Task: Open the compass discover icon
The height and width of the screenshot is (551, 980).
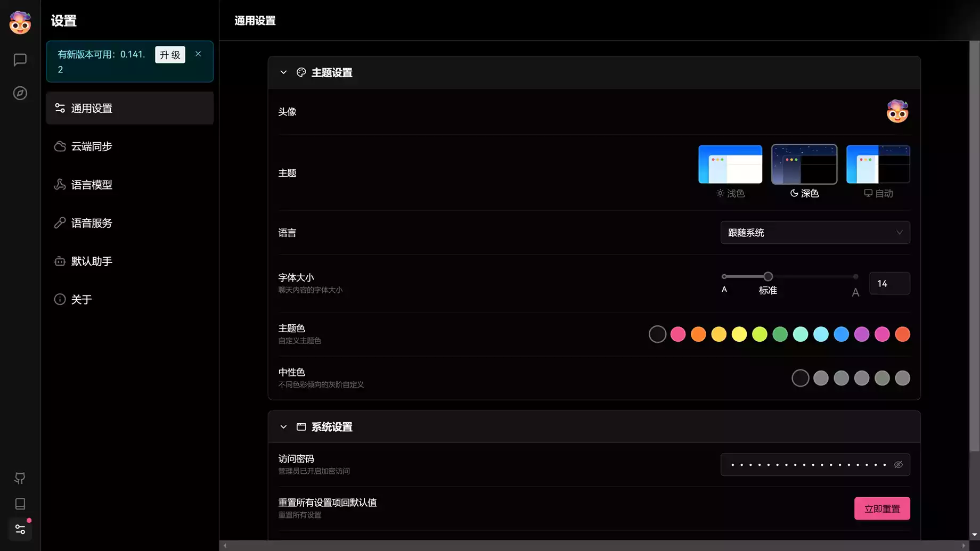Action: (20, 93)
